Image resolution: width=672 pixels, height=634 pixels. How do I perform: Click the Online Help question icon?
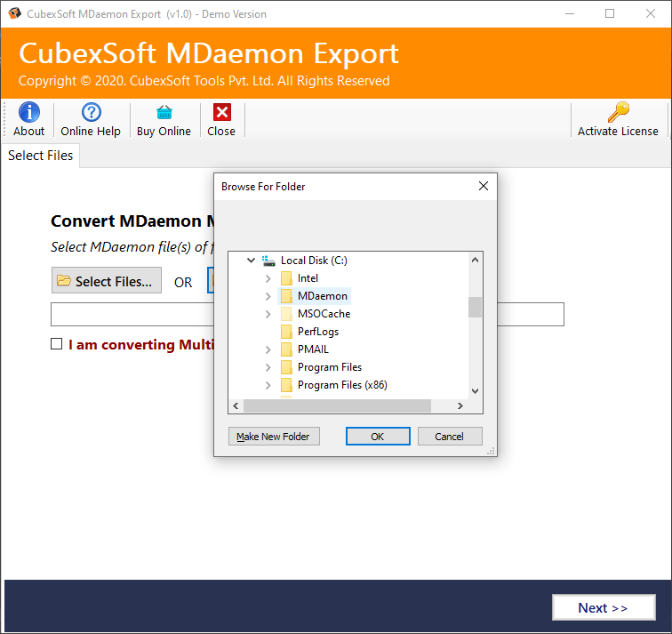(x=91, y=113)
